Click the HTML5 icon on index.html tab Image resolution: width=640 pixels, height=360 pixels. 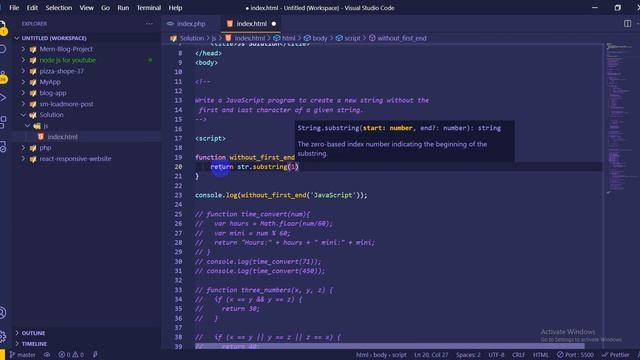click(x=230, y=24)
